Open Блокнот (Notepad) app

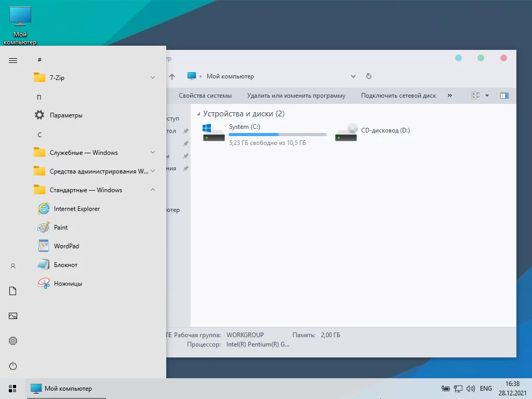pos(65,265)
